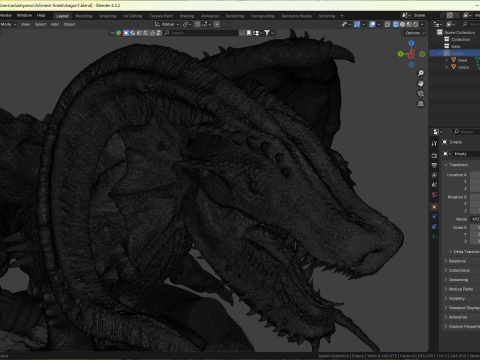Viewport: 480px width, 360px height.
Task: Toggle perspective/orthographic grid icon
Action: click(421, 104)
